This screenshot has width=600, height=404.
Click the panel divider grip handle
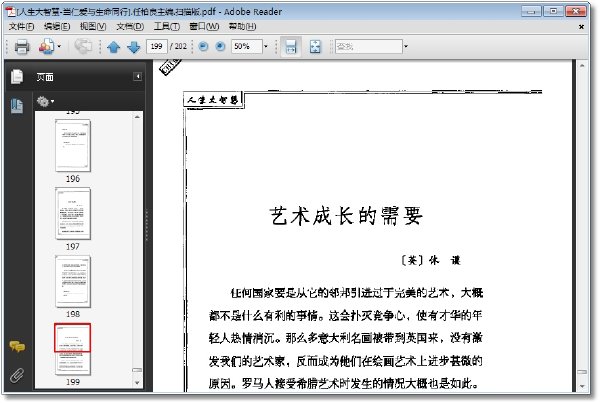(x=147, y=225)
